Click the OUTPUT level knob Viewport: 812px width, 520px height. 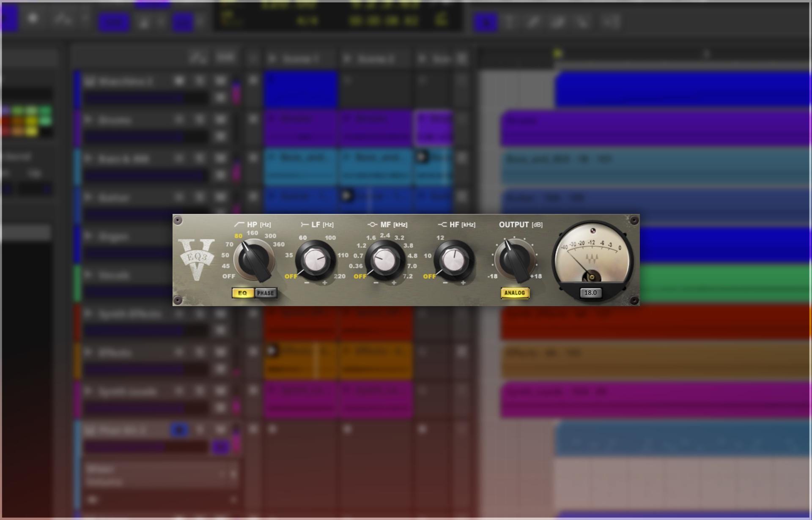click(x=515, y=260)
